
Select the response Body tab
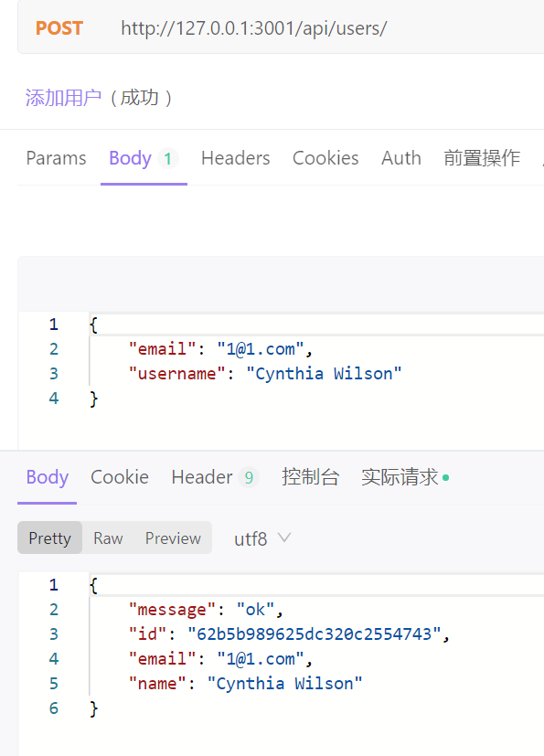coord(48,477)
